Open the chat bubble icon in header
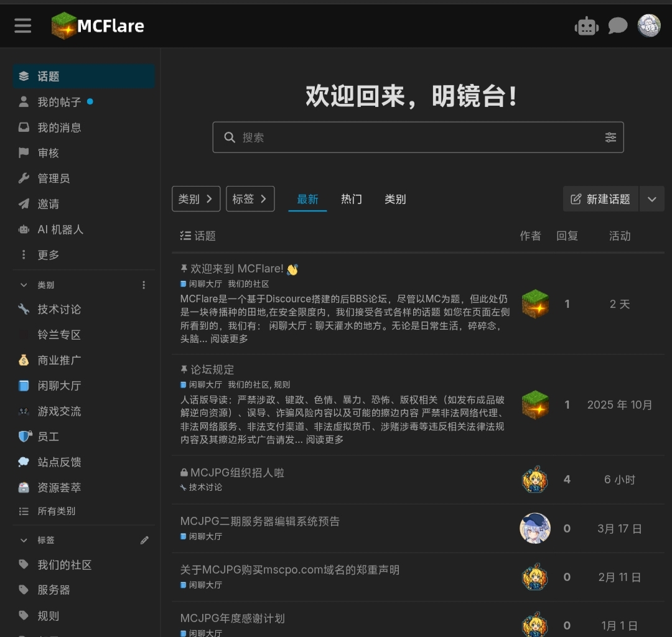This screenshot has width=672, height=637. (x=618, y=26)
